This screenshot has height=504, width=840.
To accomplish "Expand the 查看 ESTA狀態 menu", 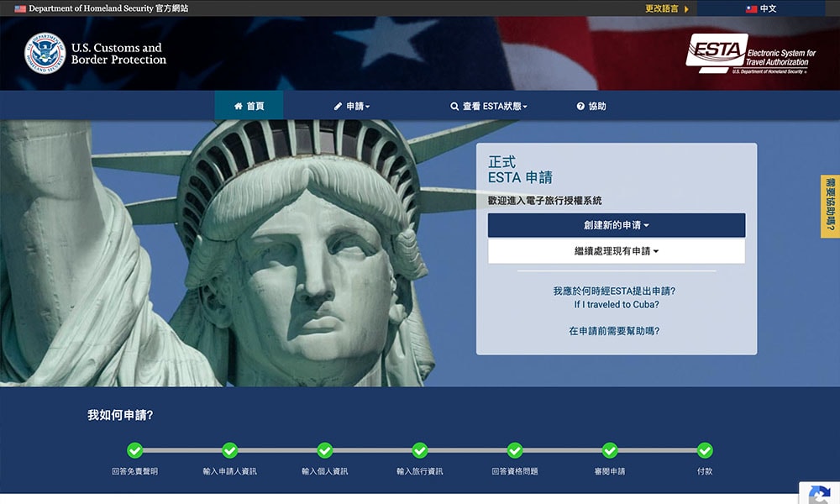I will 489,106.
